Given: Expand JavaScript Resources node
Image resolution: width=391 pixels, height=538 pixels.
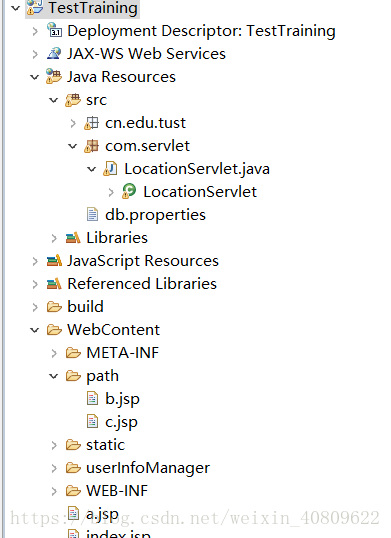Looking at the screenshot, I should point(35,261).
